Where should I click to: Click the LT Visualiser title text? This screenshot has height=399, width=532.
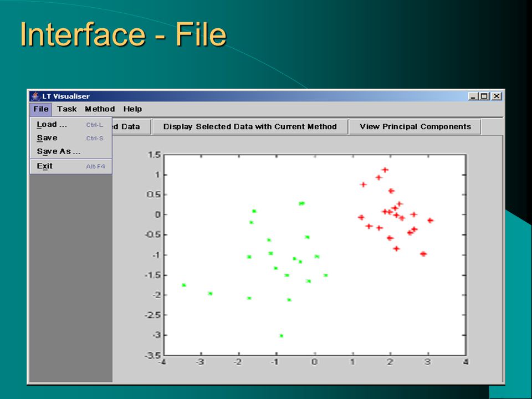pyautogui.click(x=66, y=96)
